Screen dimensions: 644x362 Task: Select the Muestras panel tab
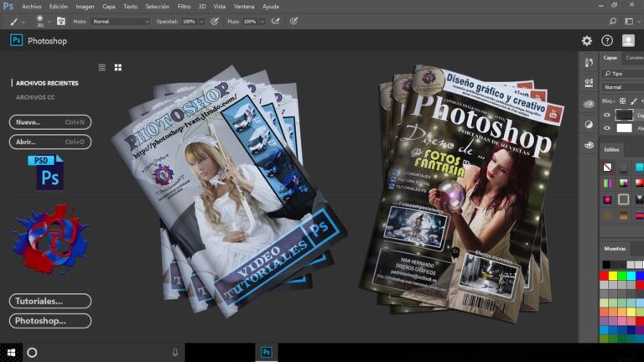click(x=615, y=249)
